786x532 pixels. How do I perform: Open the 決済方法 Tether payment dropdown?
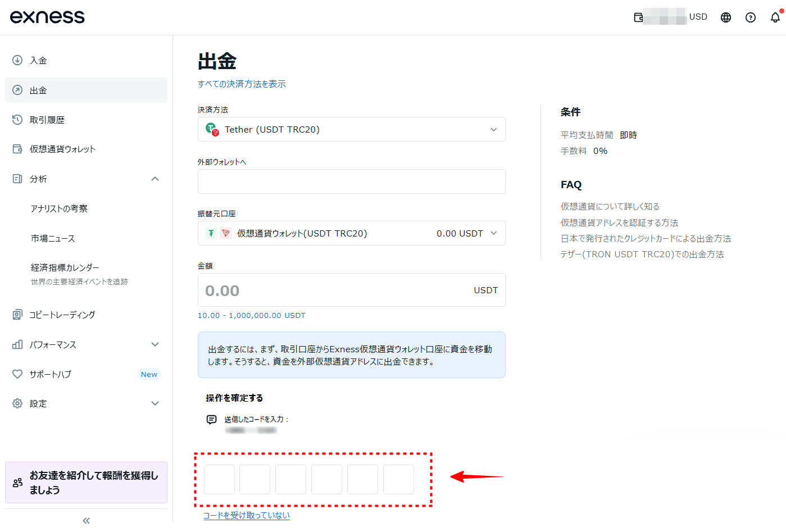(x=351, y=129)
